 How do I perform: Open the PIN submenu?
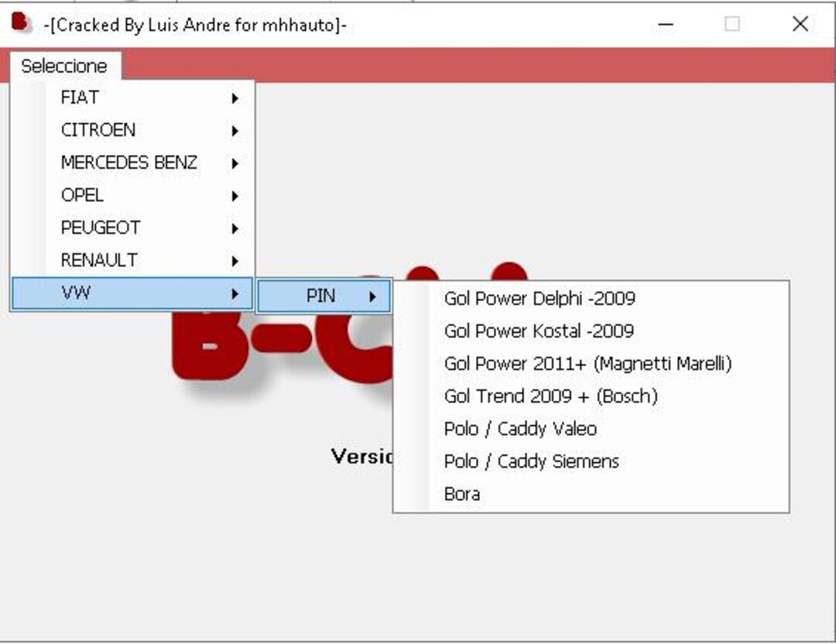322,295
